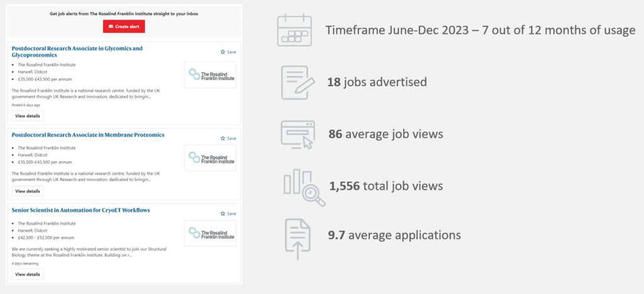View details of the Glycomics job

(28, 116)
